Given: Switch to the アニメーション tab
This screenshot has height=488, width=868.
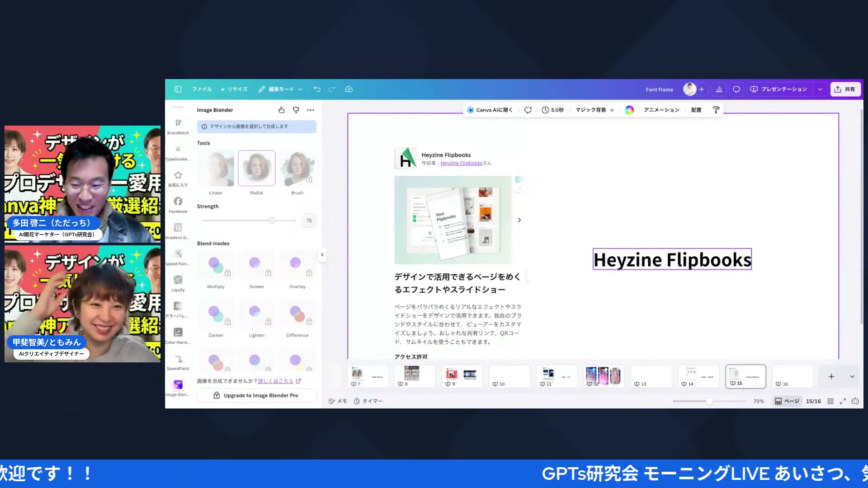Looking at the screenshot, I should click(x=661, y=110).
